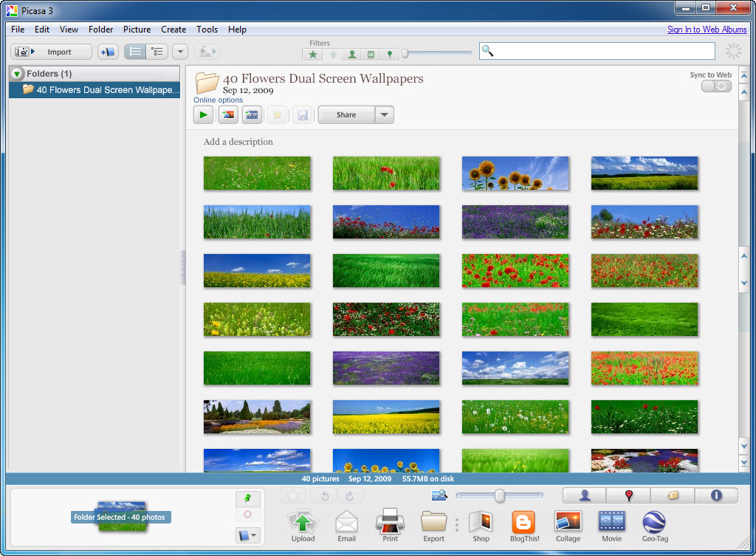Image resolution: width=756 pixels, height=556 pixels.
Task: Collapse the Folders (1) group
Action: click(17, 74)
